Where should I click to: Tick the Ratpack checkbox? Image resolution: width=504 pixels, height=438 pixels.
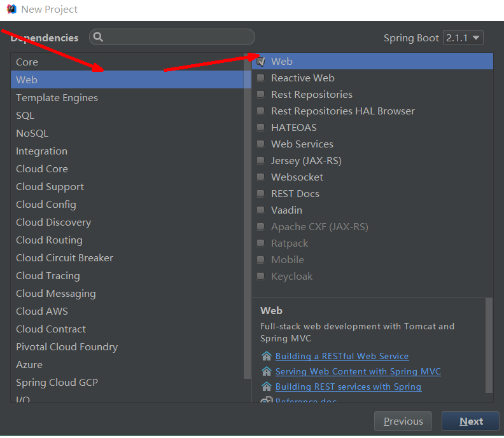[x=261, y=243]
